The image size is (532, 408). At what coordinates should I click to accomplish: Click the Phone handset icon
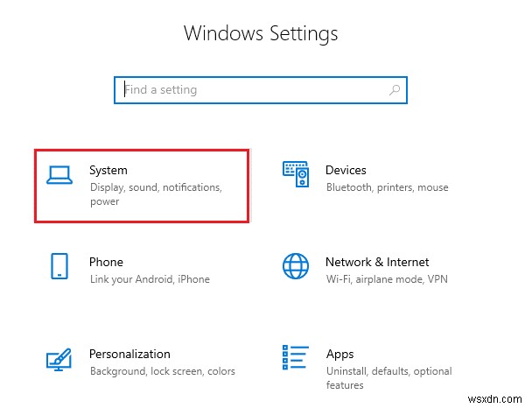59,267
